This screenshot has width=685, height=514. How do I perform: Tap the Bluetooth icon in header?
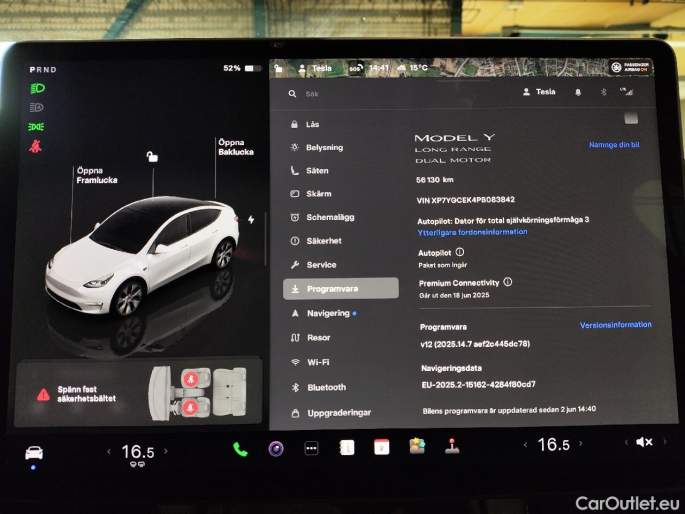click(x=603, y=92)
